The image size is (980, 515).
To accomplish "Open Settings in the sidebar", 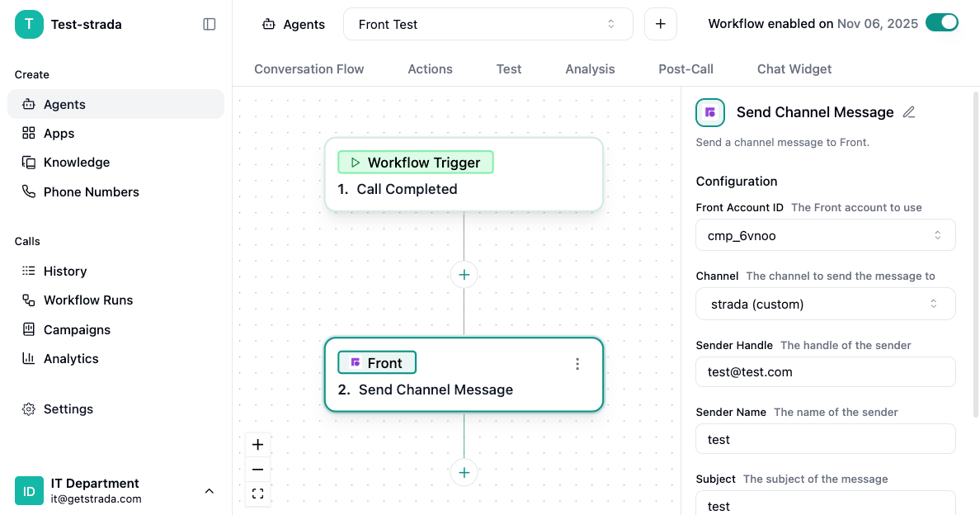I will click(115, 409).
